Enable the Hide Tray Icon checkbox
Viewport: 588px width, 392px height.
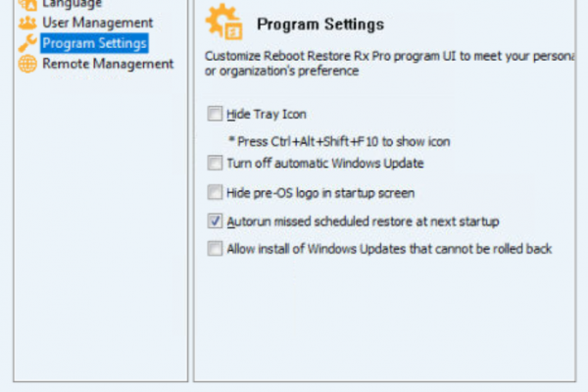(x=215, y=114)
